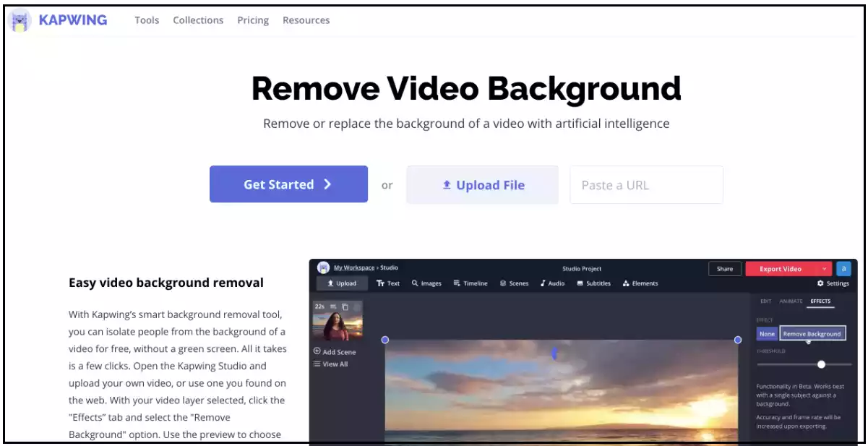Click the blue user account avatar

843,269
